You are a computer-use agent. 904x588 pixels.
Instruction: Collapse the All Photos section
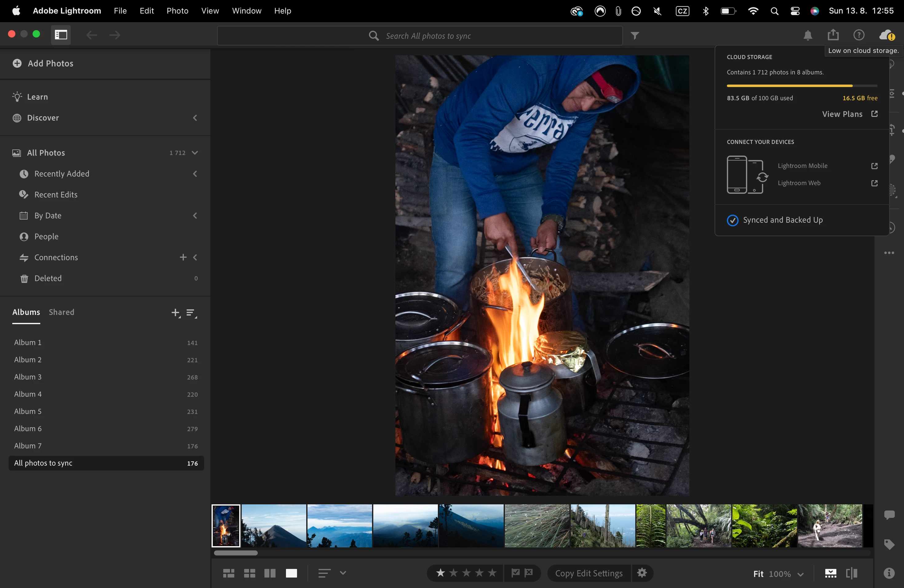[x=195, y=153]
